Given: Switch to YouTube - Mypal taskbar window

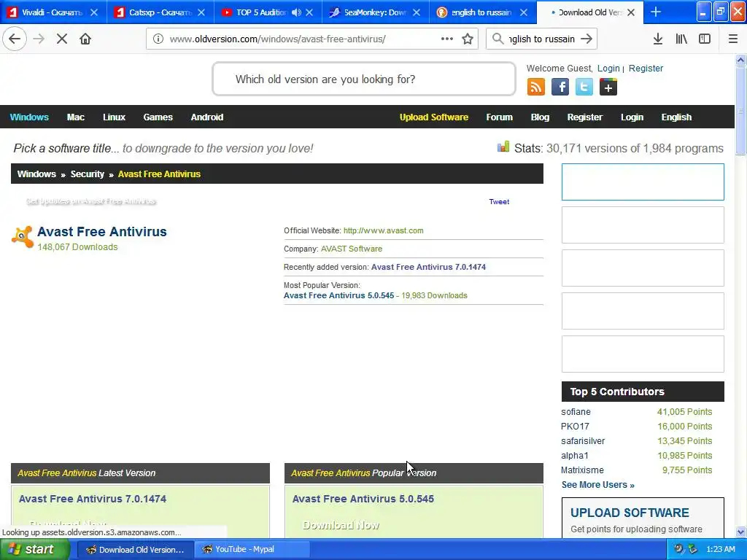Looking at the screenshot, I should pos(251,550).
